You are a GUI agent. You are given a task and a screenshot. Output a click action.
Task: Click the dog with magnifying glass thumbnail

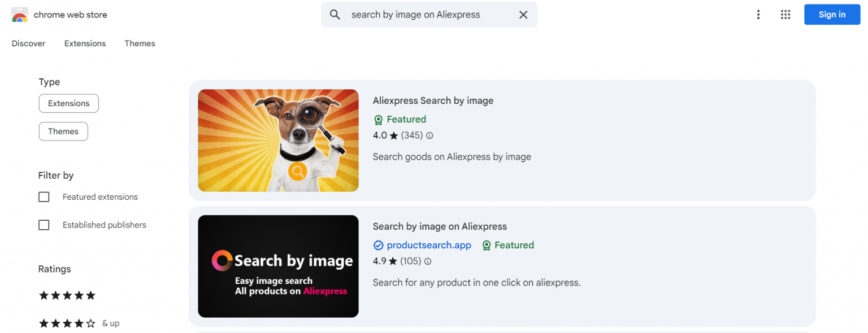point(278,141)
